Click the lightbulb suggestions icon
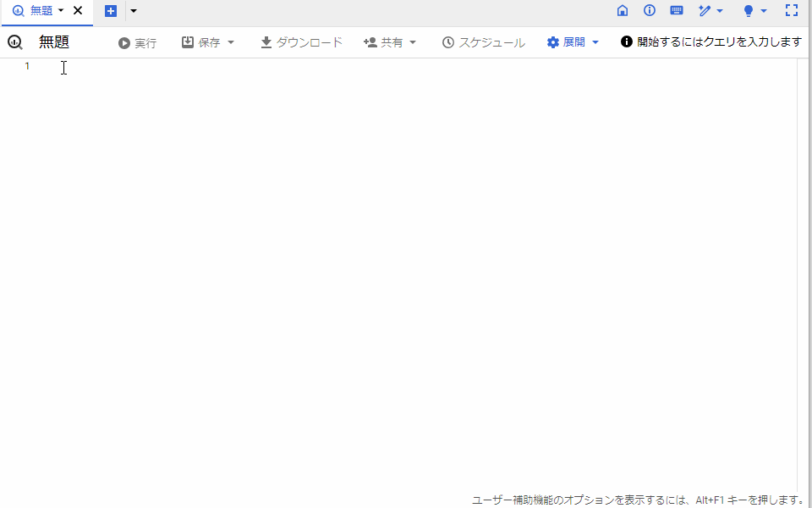812x508 pixels. pyautogui.click(x=749, y=11)
